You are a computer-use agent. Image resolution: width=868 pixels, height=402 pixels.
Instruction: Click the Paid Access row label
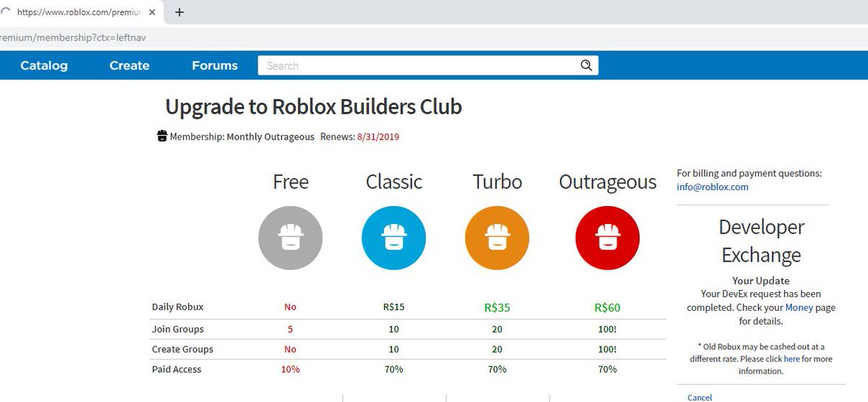click(176, 369)
